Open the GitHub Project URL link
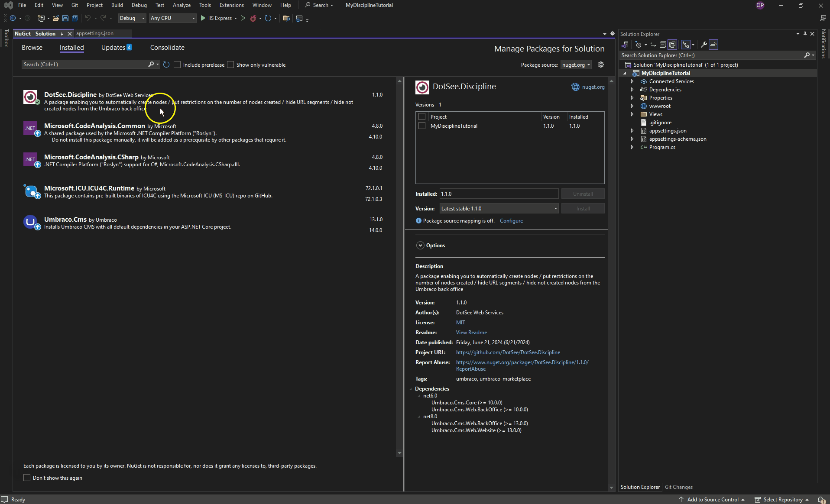Image resolution: width=830 pixels, height=504 pixels. point(508,352)
